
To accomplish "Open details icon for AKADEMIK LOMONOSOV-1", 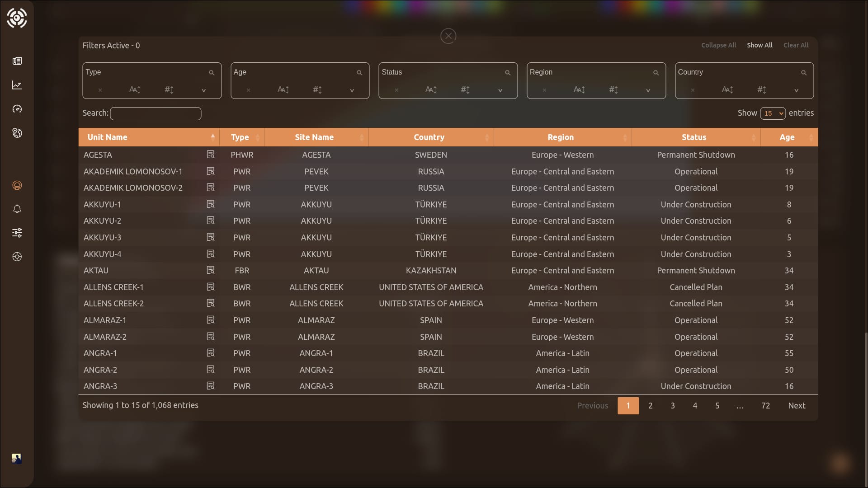I will point(211,171).
